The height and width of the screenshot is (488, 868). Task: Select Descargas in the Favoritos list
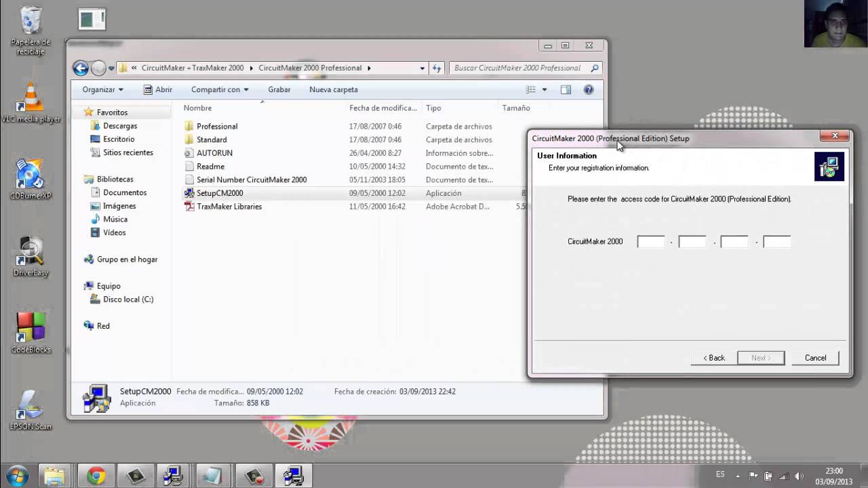(x=120, y=126)
